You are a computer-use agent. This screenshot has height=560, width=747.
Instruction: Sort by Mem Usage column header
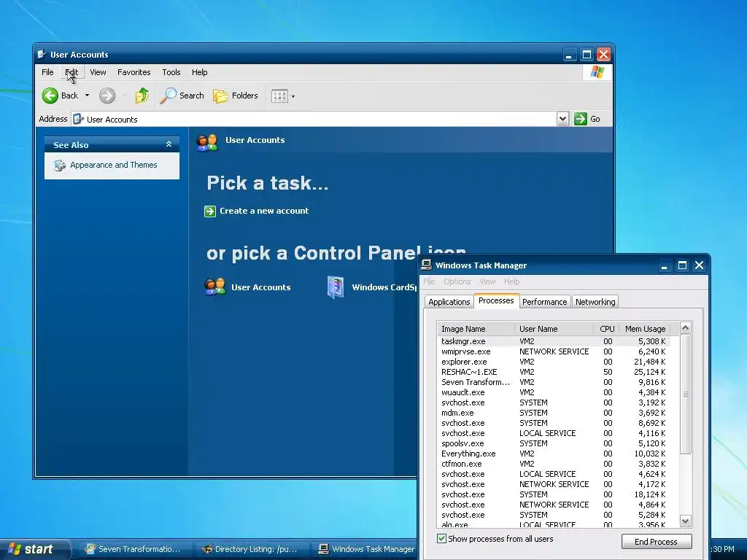(645, 329)
